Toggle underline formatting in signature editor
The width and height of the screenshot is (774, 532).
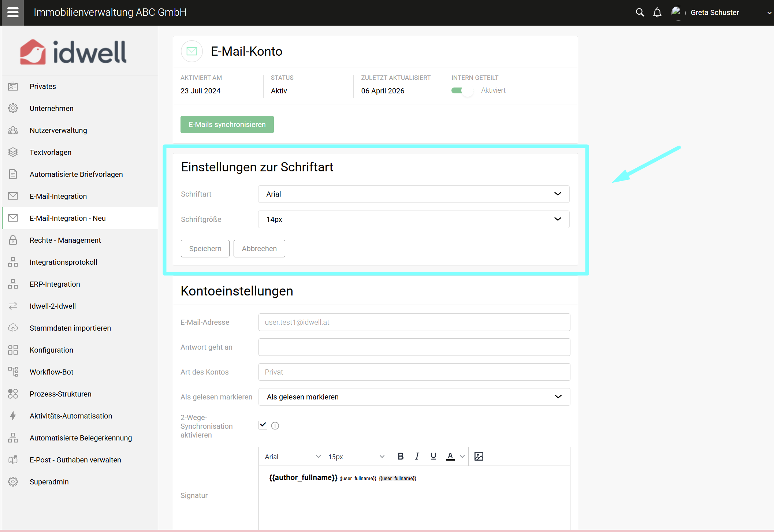pyautogui.click(x=433, y=456)
